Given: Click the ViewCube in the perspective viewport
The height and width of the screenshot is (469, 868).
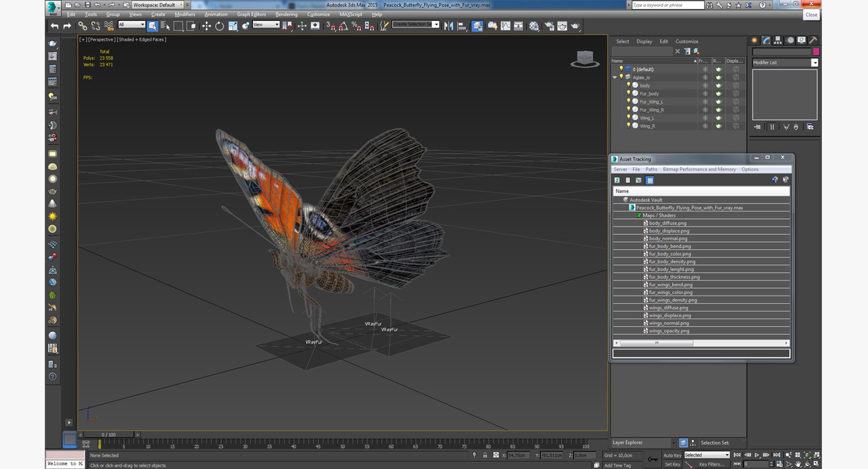Looking at the screenshot, I should [x=585, y=59].
